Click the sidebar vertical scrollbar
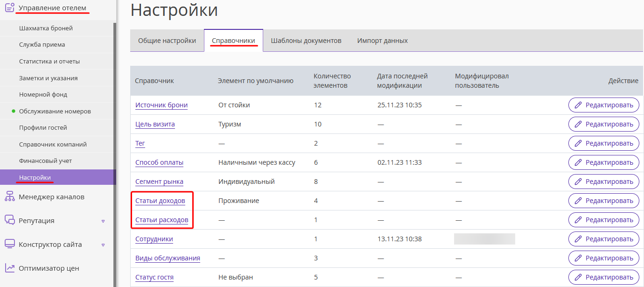Image resolution: width=644 pixels, height=287 pixels. coord(115,154)
